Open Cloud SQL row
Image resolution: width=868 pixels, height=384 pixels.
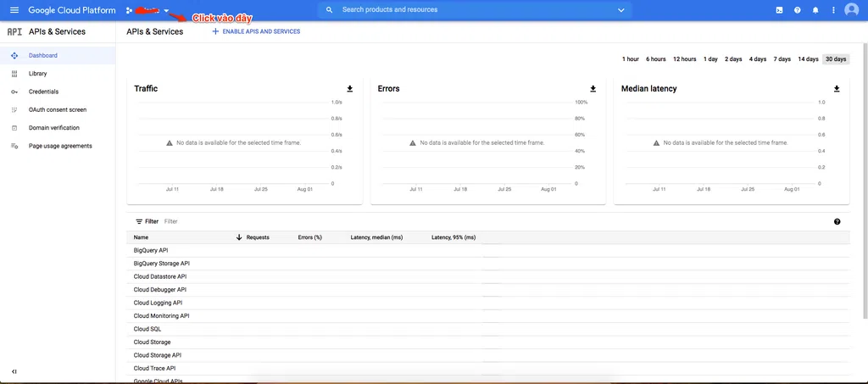(x=487, y=329)
